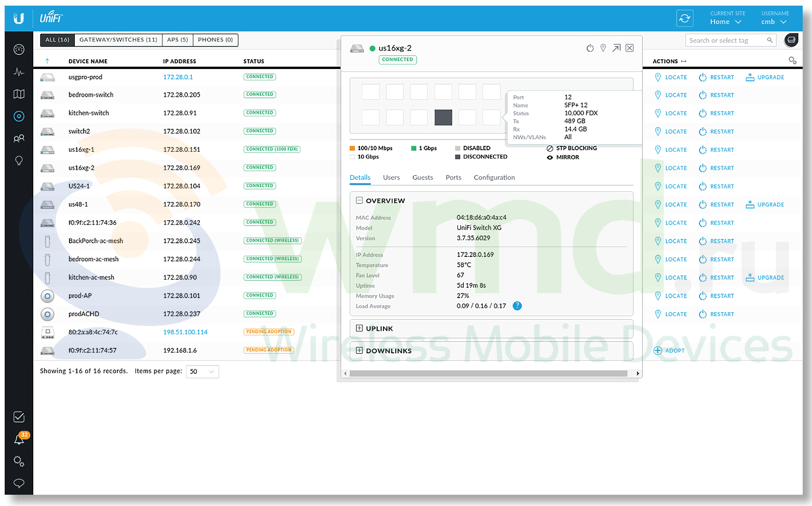Upgrade the kitchen-ac-mesh device
This screenshot has height=506, width=812.
point(765,277)
